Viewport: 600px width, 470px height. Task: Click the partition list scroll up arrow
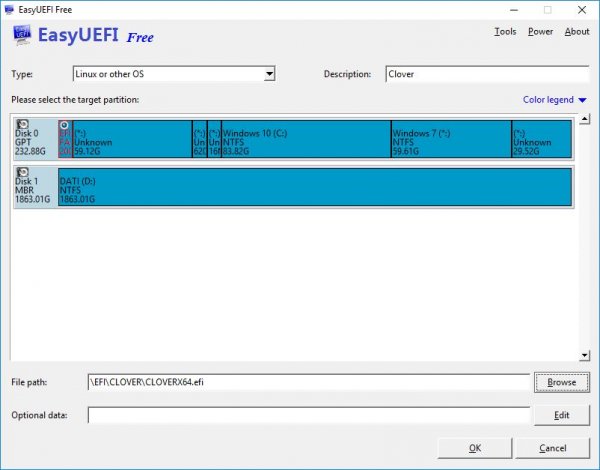coord(584,119)
